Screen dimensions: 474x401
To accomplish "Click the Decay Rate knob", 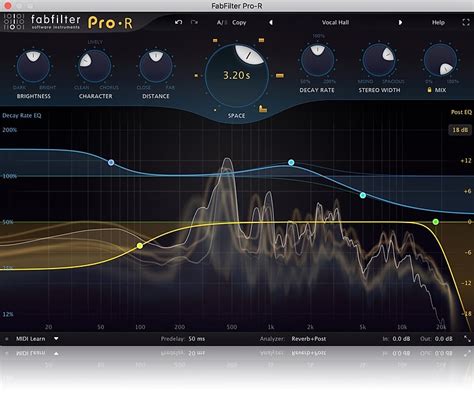I will tap(317, 60).
